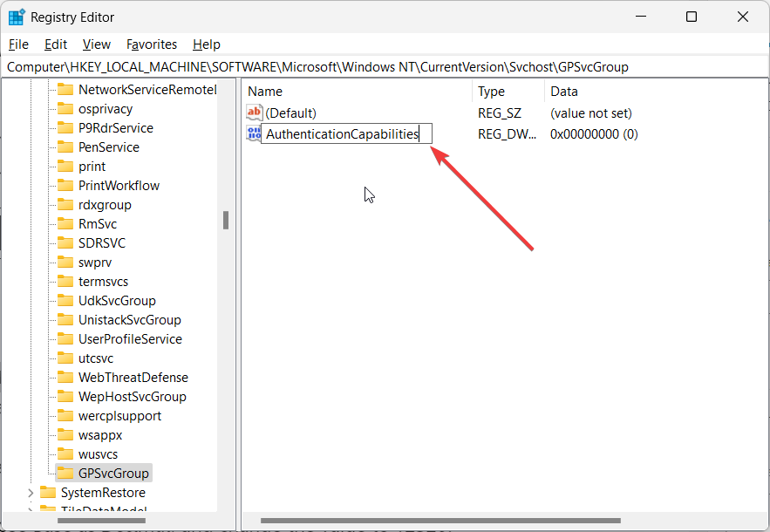This screenshot has width=770, height=532.
Task: Click the REG_DW... type cell
Action: (x=507, y=134)
